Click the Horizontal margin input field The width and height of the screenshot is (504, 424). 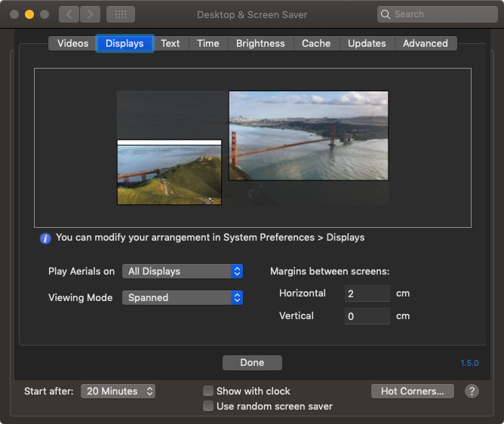point(367,293)
